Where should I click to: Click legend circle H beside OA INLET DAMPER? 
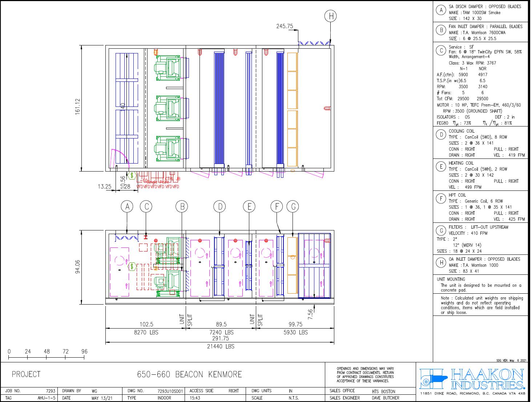coord(441,262)
